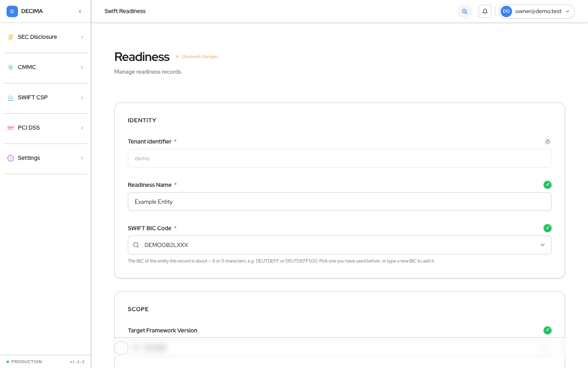Click the Unsaved changes indicator
Viewport: 588px width, 368px height.
pyautogui.click(x=197, y=56)
